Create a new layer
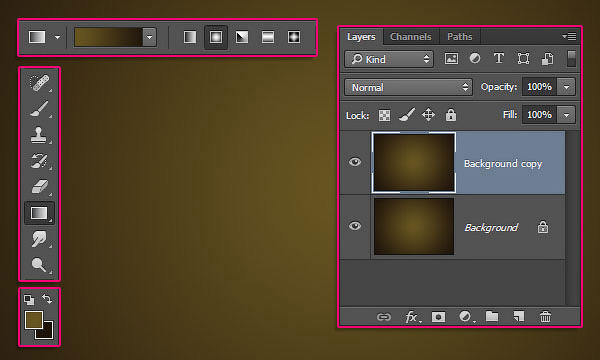The height and width of the screenshot is (360, 600). 518,317
